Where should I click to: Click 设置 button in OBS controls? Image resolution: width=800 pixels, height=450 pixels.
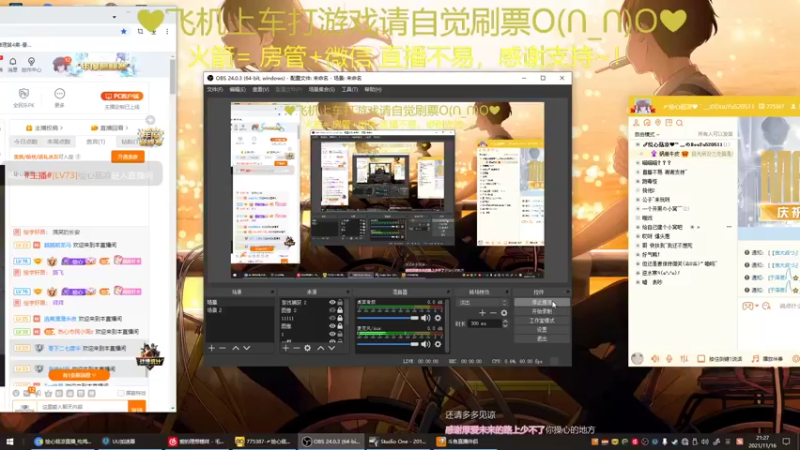541,330
